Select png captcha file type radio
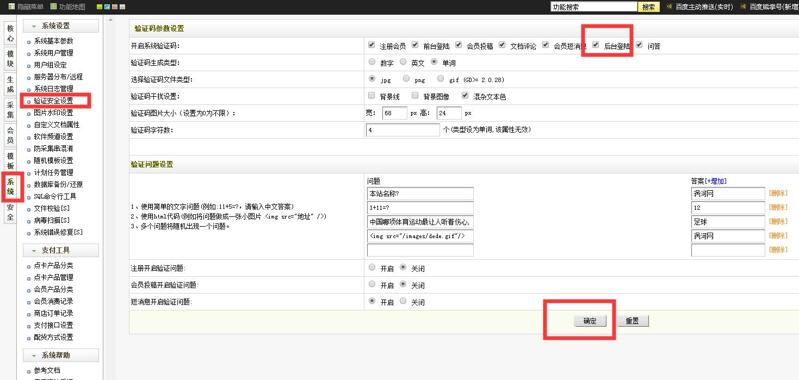Screen dimensions: 799x380 pos(406,79)
